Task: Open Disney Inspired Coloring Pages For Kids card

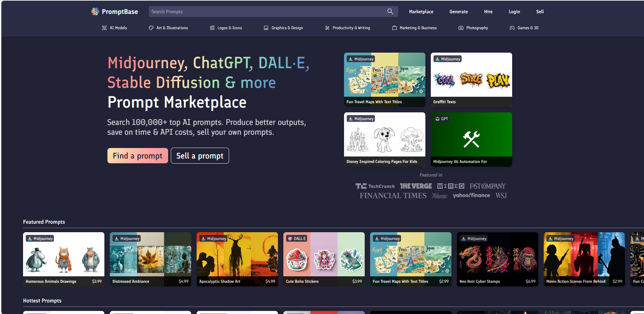Action: pos(385,140)
